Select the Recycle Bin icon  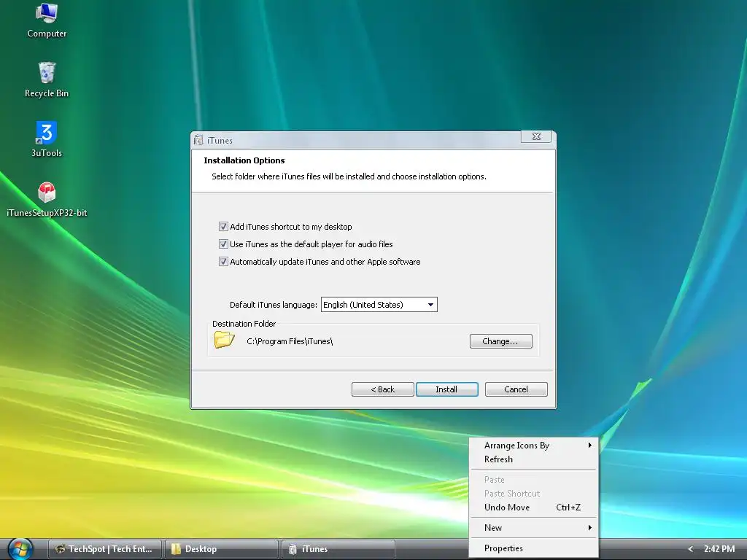pyautogui.click(x=47, y=79)
